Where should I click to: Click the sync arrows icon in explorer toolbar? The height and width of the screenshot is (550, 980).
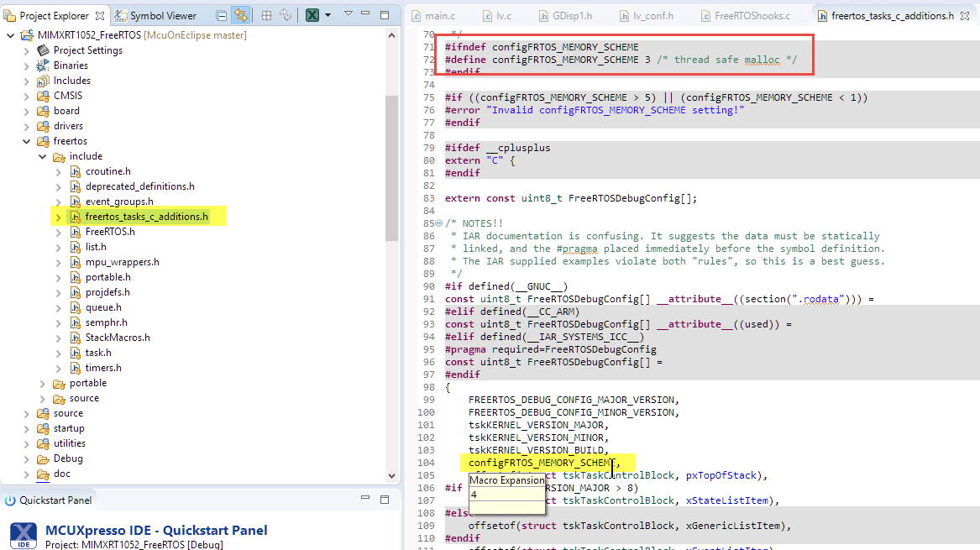point(286,15)
